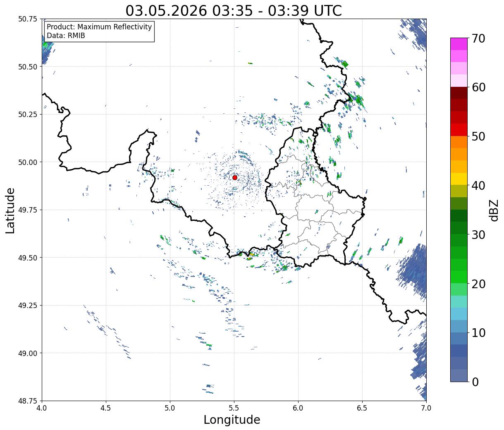Click the 30 dBZ colorbar tick label
The image size is (504, 430).
(478, 235)
